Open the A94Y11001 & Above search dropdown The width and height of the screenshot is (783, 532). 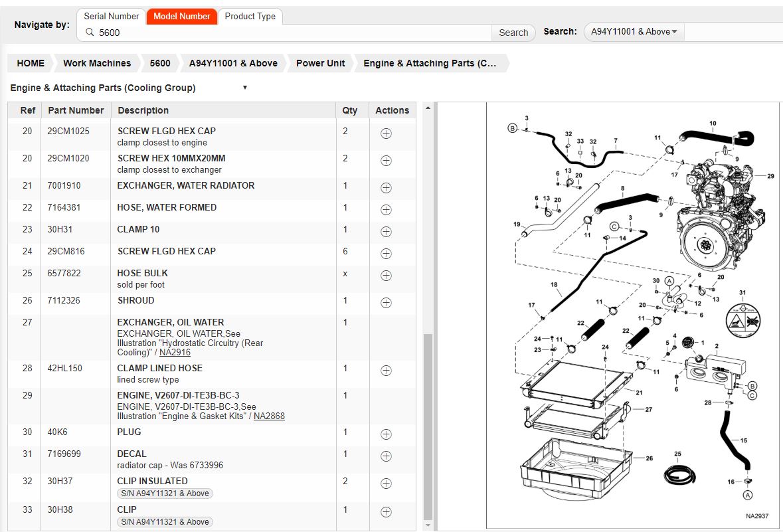(634, 31)
